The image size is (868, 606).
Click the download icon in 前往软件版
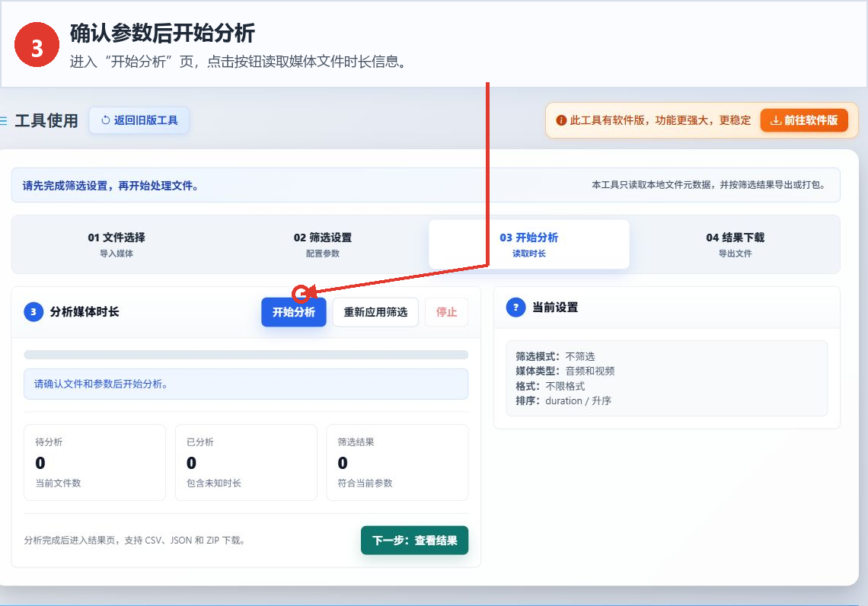pos(776,120)
